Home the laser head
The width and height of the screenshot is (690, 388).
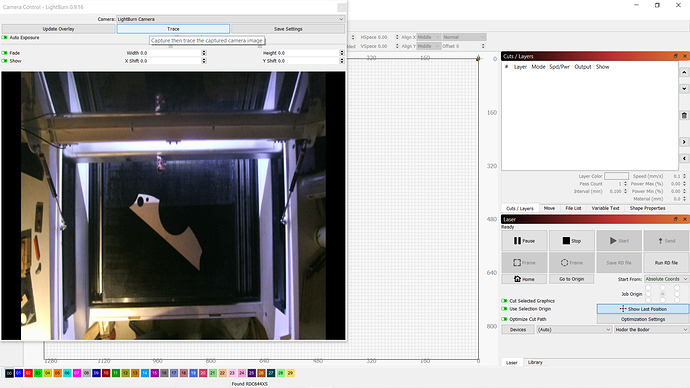coord(524,279)
